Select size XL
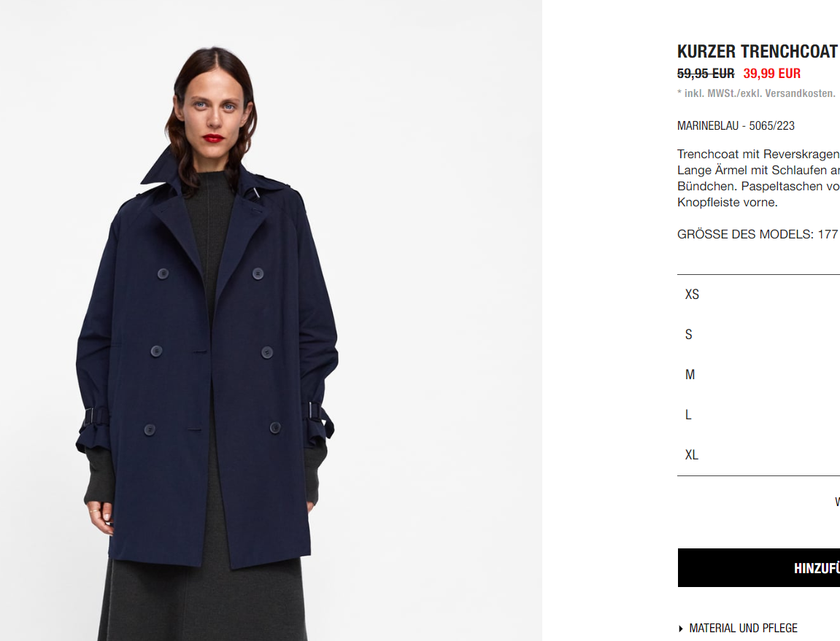This screenshot has width=840, height=641. coord(758,455)
